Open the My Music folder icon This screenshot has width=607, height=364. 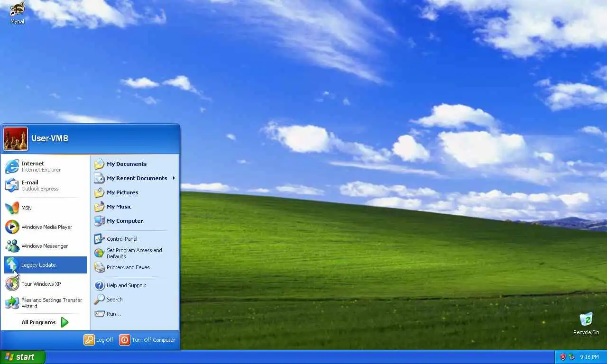[x=99, y=207]
